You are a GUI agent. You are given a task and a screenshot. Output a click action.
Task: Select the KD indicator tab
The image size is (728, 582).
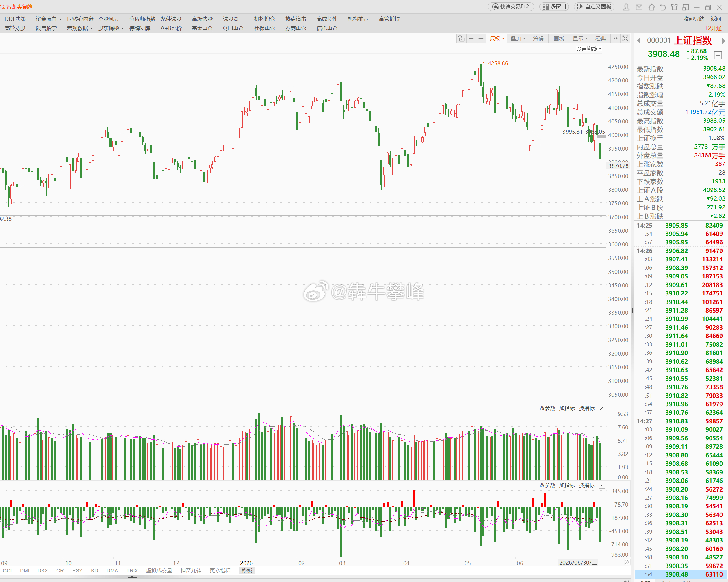pyautogui.click(x=94, y=570)
